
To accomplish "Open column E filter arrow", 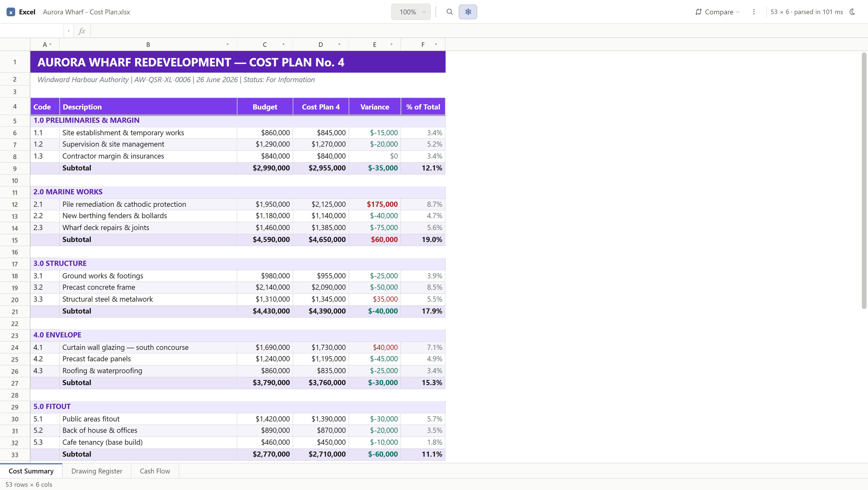I will [x=391, y=44].
